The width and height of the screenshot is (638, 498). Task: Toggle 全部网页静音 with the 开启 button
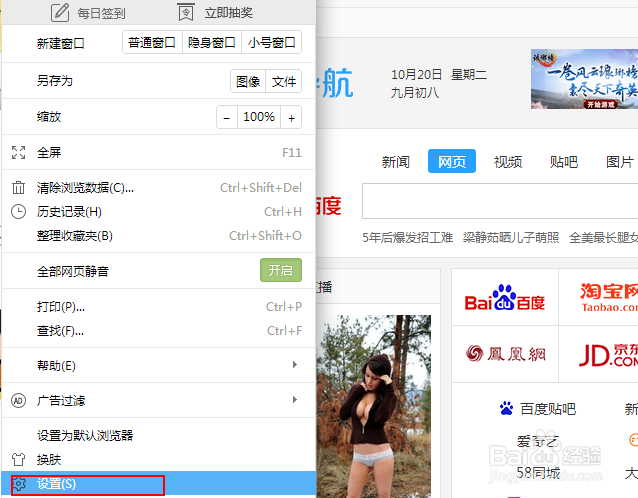281,270
